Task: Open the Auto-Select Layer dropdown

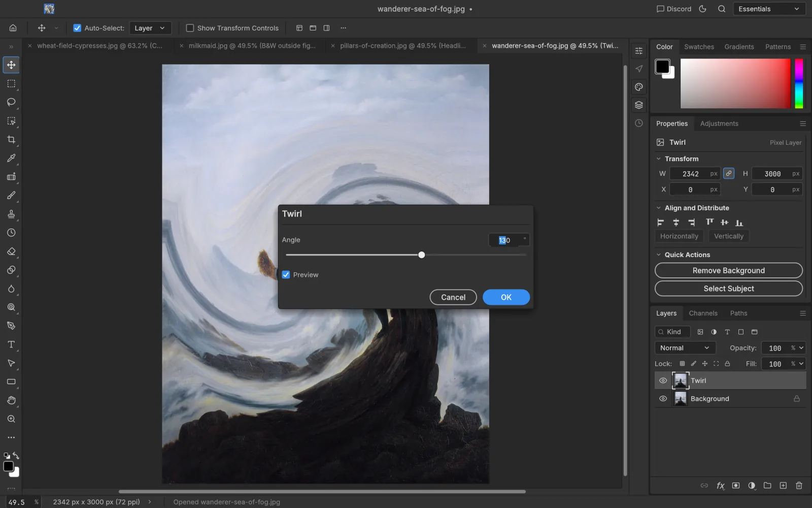Action: pyautogui.click(x=150, y=28)
